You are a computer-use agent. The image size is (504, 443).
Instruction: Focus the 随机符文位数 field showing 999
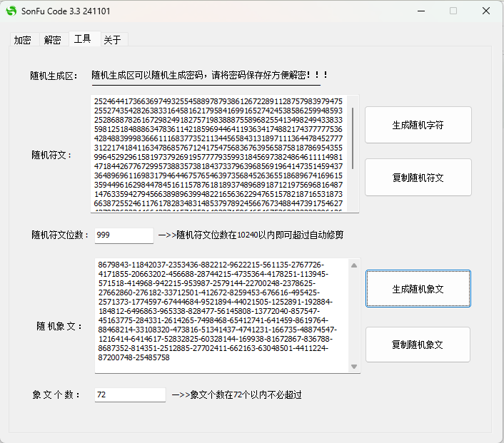[x=124, y=235]
